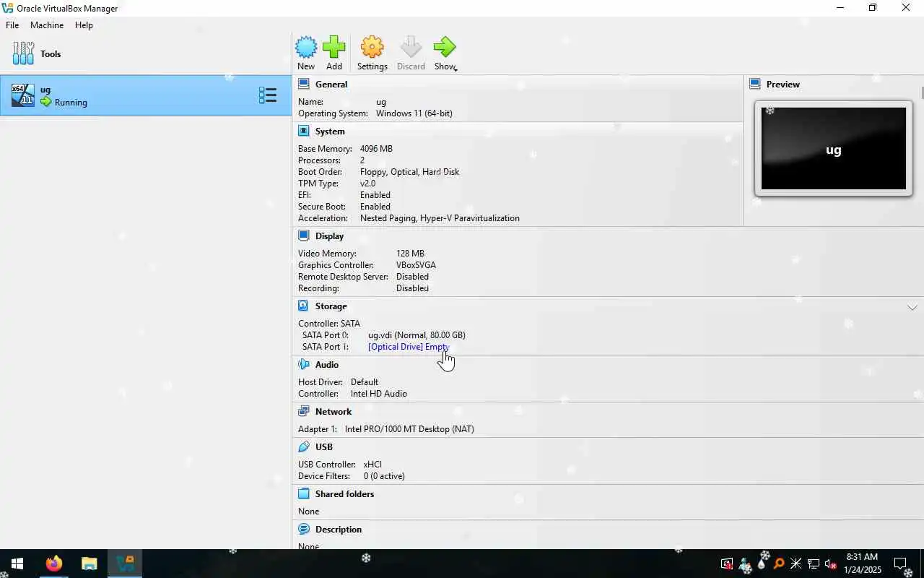
Task: Select the Tools entry in the sidebar
Action: (145, 54)
